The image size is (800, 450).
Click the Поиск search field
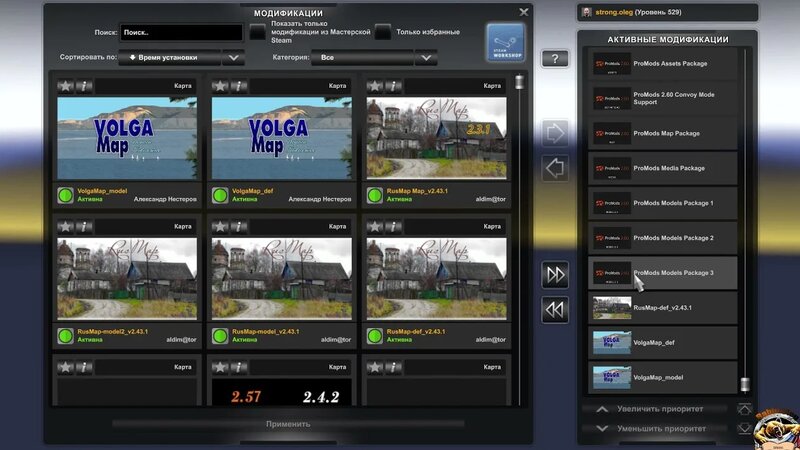tap(182, 32)
